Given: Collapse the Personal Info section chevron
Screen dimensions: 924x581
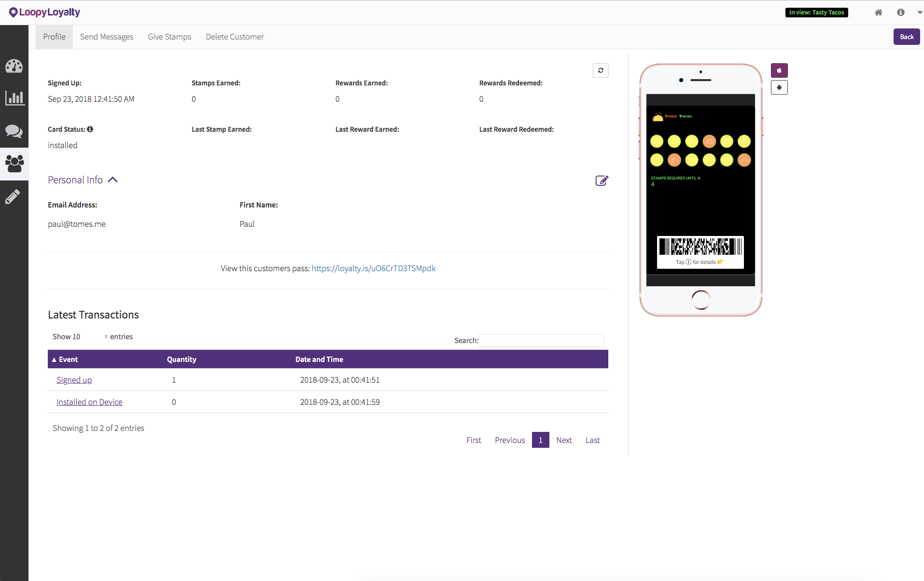Looking at the screenshot, I should (x=112, y=180).
